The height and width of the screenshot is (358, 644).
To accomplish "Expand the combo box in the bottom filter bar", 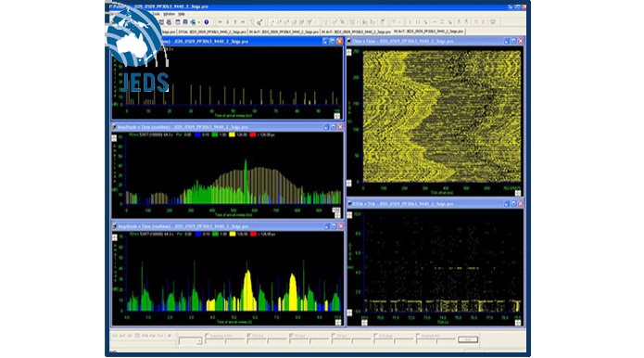I will 199,341.
